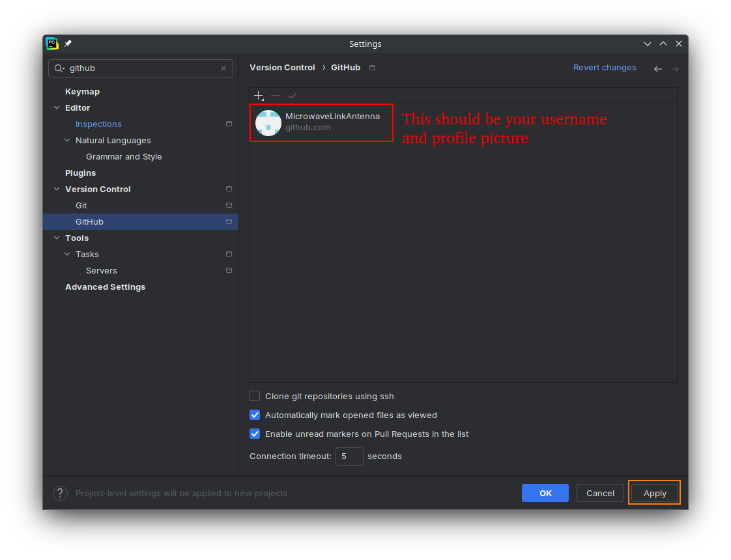Click the pin icon in title bar
The height and width of the screenshot is (560, 731).
(68, 44)
